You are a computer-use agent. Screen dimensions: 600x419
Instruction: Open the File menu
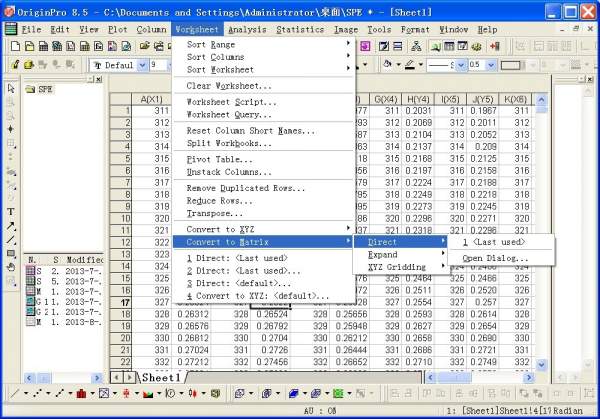point(31,29)
